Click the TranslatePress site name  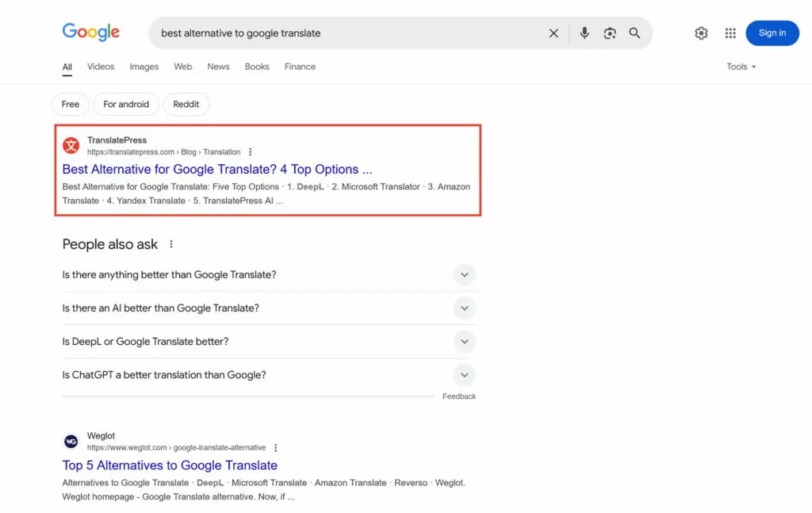click(x=117, y=140)
